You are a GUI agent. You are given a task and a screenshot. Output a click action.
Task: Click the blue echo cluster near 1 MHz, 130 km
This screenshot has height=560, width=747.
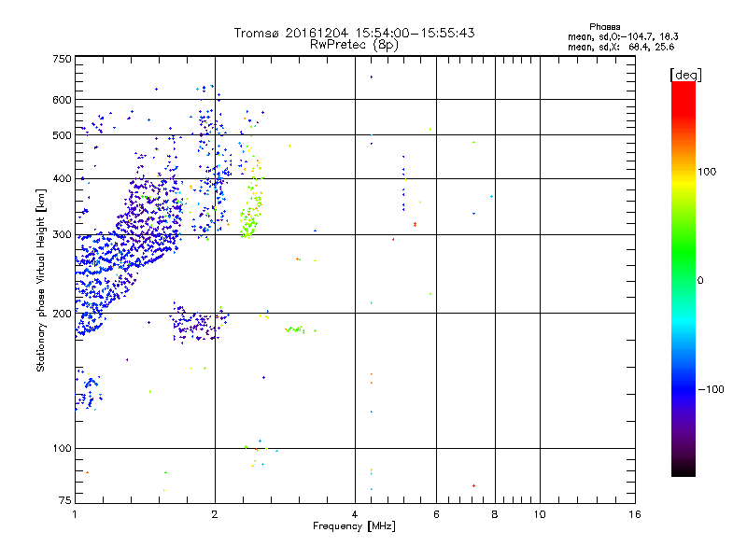[x=88, y=390]
